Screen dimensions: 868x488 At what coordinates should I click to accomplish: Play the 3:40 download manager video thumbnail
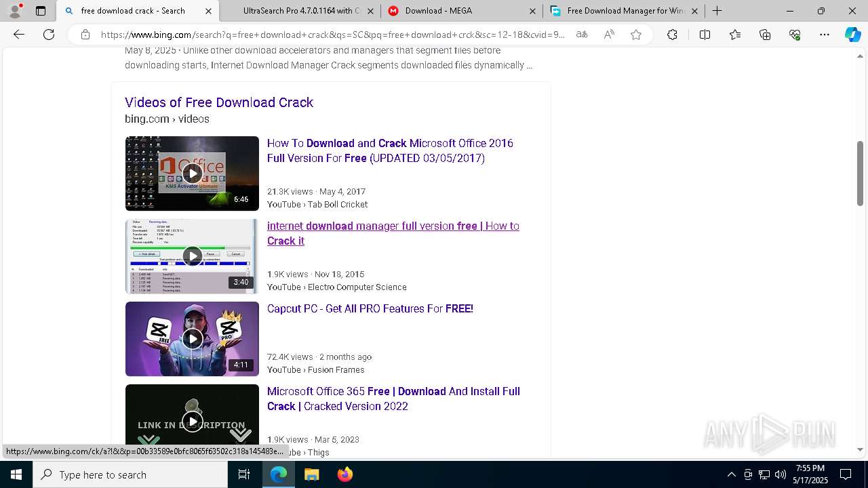[192, 256]
